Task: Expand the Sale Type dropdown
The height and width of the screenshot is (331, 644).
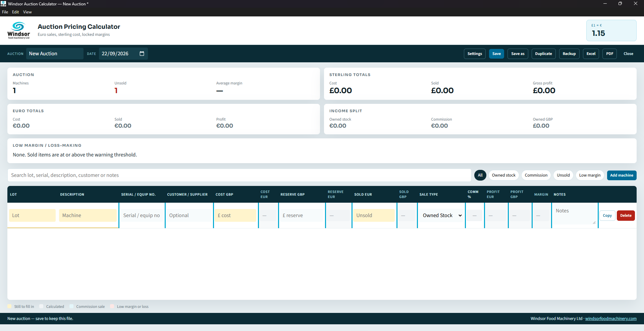Action: coord(442,215)
